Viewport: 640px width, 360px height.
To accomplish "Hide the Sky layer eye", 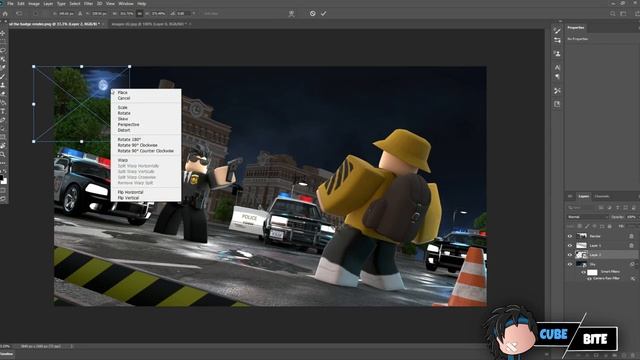I will [570, 264].
